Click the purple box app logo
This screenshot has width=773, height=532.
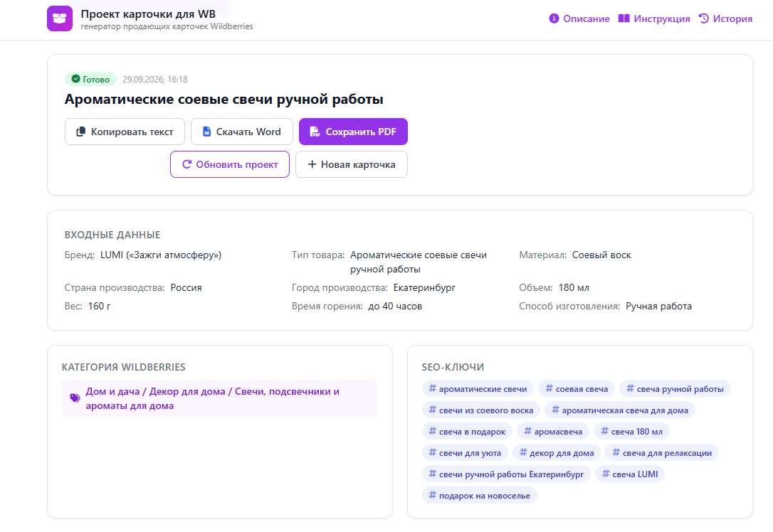tap(60, 18)
